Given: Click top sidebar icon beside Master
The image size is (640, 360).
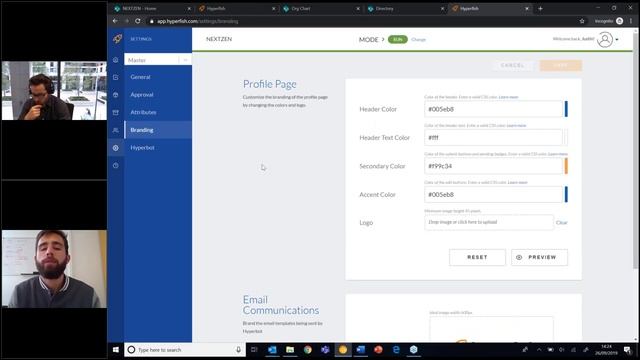Looking at the screenshot, I should tap(116, 60).
